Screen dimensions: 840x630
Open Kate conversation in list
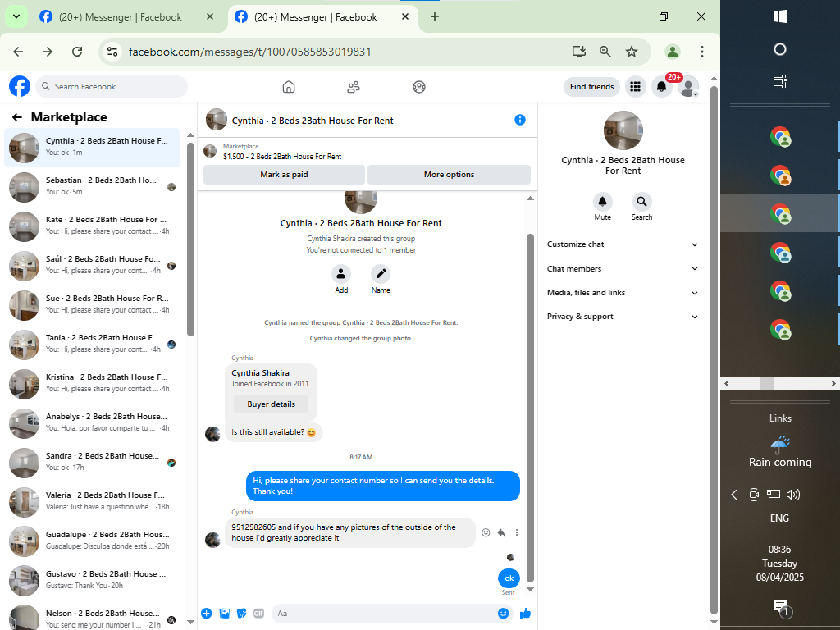pyautogui.click(x=92, y=226)
